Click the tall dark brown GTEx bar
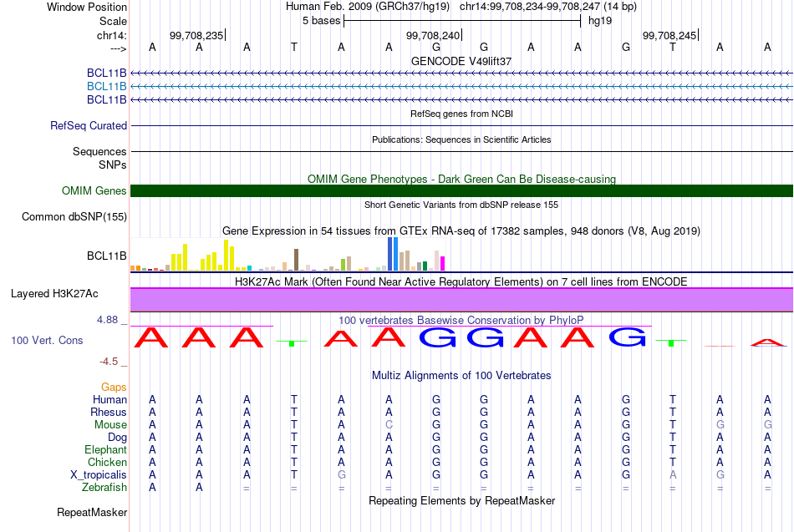The image size is (794, 532). click(296, 260)
